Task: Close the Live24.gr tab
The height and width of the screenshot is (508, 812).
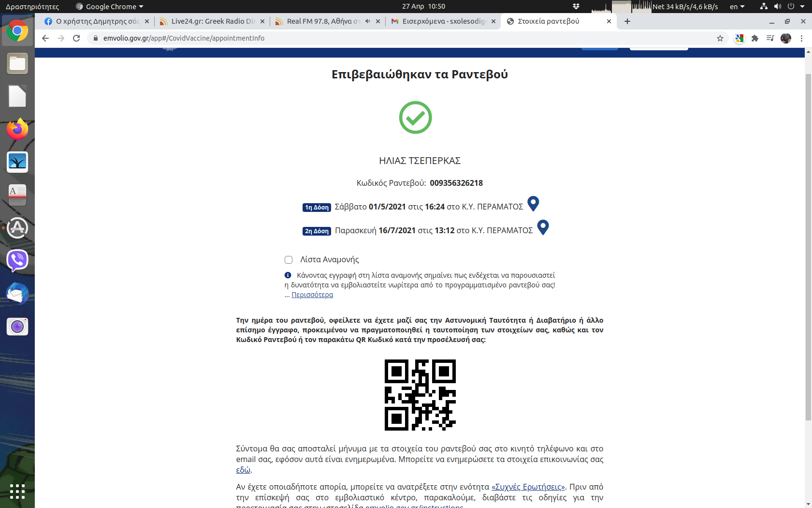Action: 262,21
